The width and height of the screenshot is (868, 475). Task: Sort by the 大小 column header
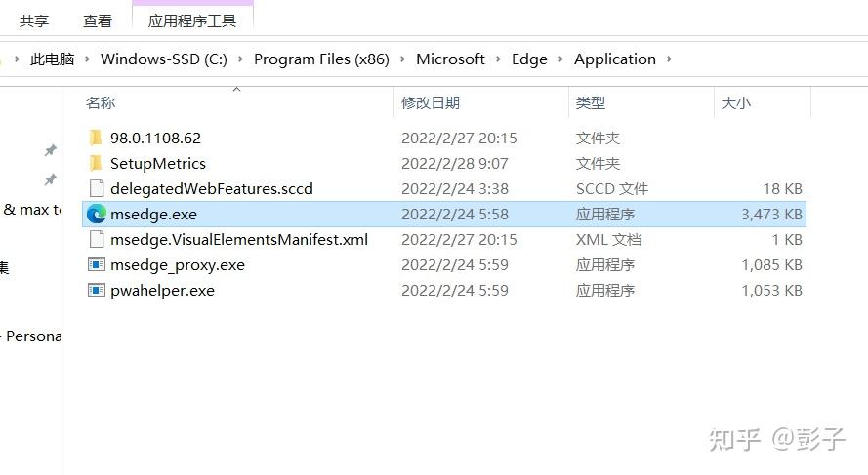735,102
